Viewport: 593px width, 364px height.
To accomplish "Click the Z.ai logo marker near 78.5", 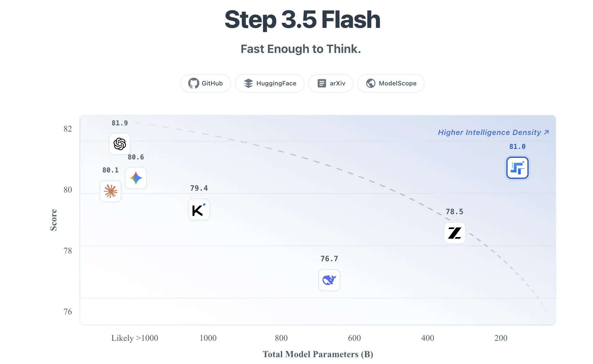I will pos(454,233).
